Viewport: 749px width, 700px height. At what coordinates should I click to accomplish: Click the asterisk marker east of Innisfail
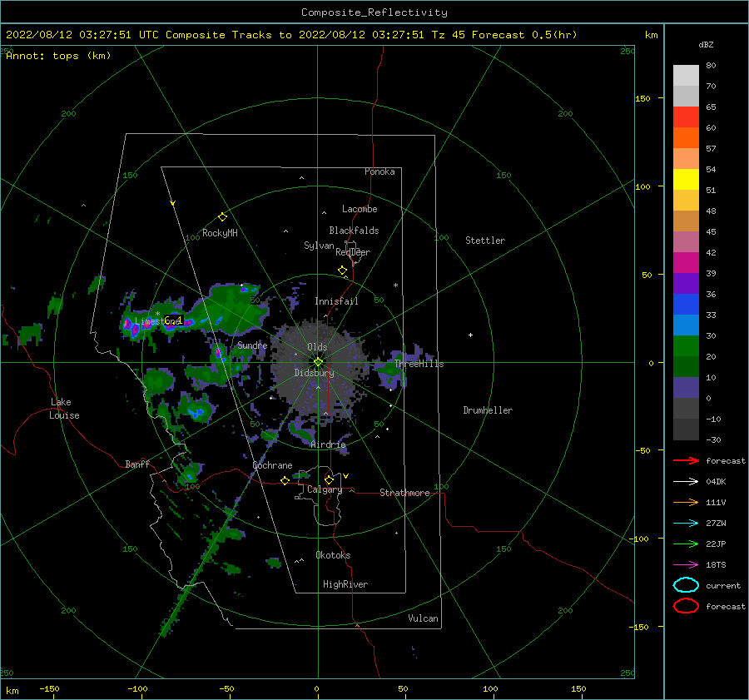tap(395, 285)
